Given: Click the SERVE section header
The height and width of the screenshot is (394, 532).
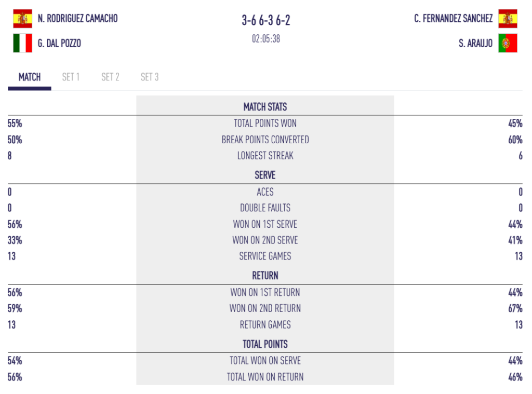Looking at the screenshot, I should pyautogui.click(x=265, y=175).
